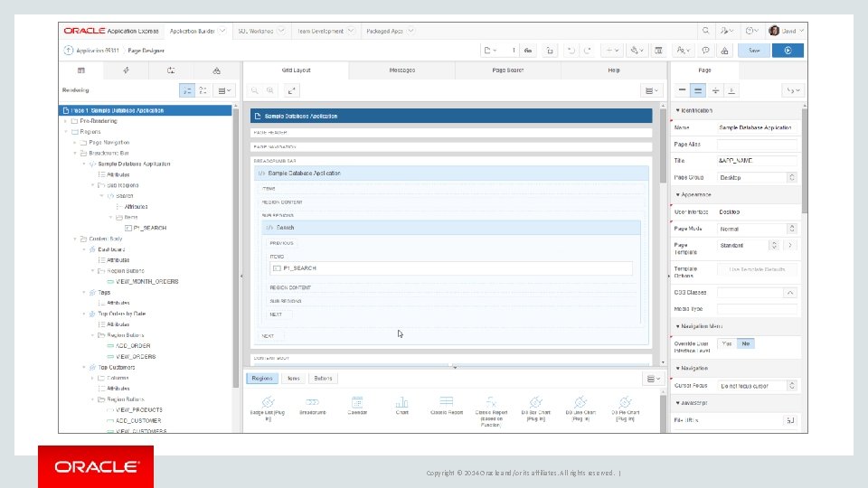The height and width of the screenshot is (488, 868).
Task: Click the Chart region in gallery
Action: (x=401, y=406)
